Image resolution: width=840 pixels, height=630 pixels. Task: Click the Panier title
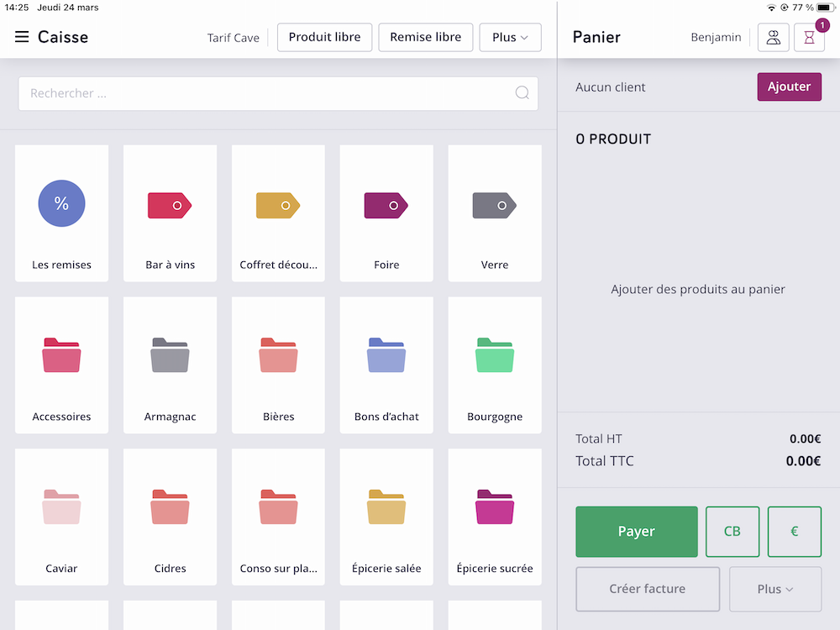pos(596,37)
